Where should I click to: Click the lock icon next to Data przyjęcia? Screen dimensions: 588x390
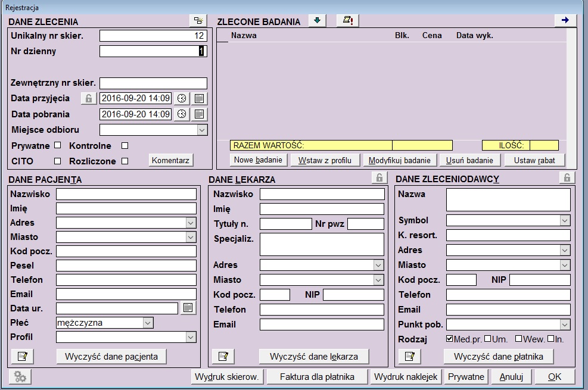89,99
